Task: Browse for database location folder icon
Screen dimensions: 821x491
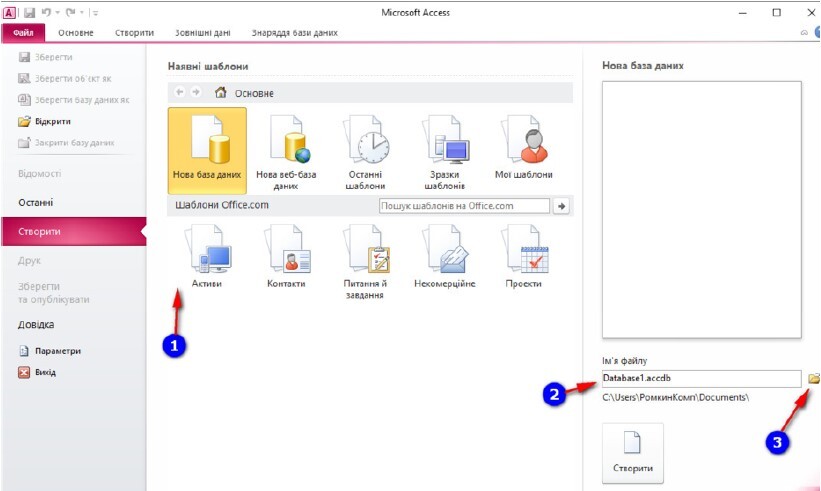Action: (813, 378)
